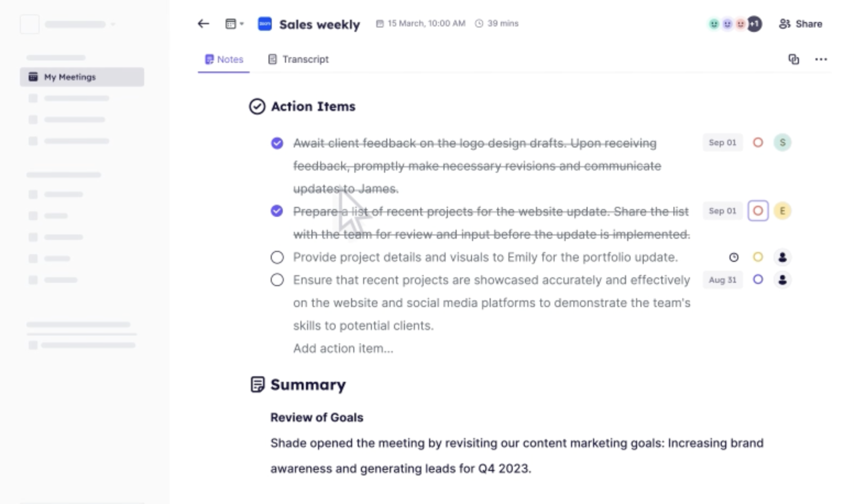The width and height of the screenshot is (855, 504).
Task: Open the more options ellipsis menu
Action: pos(821,59)
